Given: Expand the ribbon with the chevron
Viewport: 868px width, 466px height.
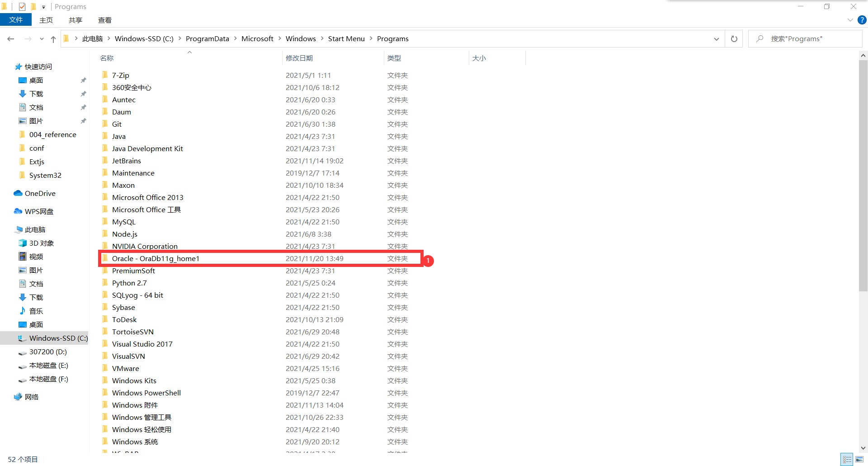Looking at the screenshot, I should point(850,20).
